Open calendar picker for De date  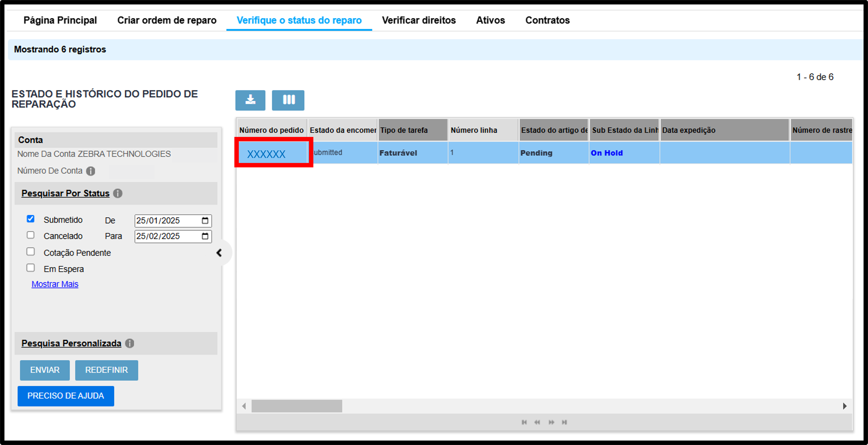(205, 221)
